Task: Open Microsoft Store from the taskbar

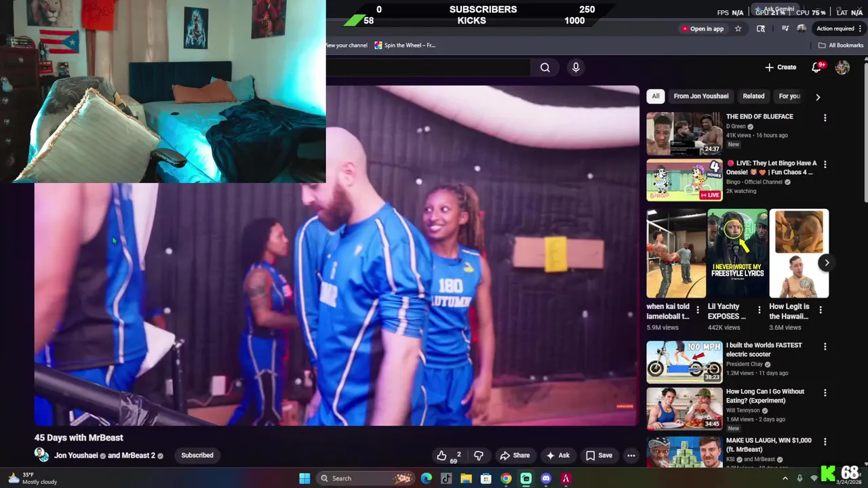Action: coord(486,479)
